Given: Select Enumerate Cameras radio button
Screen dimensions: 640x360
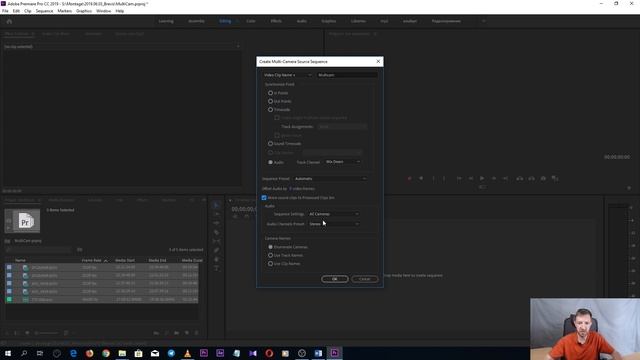Looking at the screenshot, I should (270, 247).
